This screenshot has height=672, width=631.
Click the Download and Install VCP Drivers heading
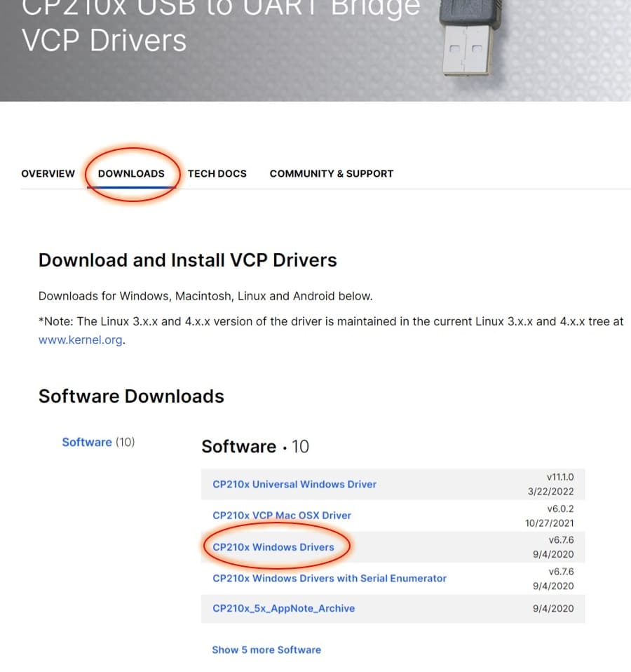(x=188, y=260)
